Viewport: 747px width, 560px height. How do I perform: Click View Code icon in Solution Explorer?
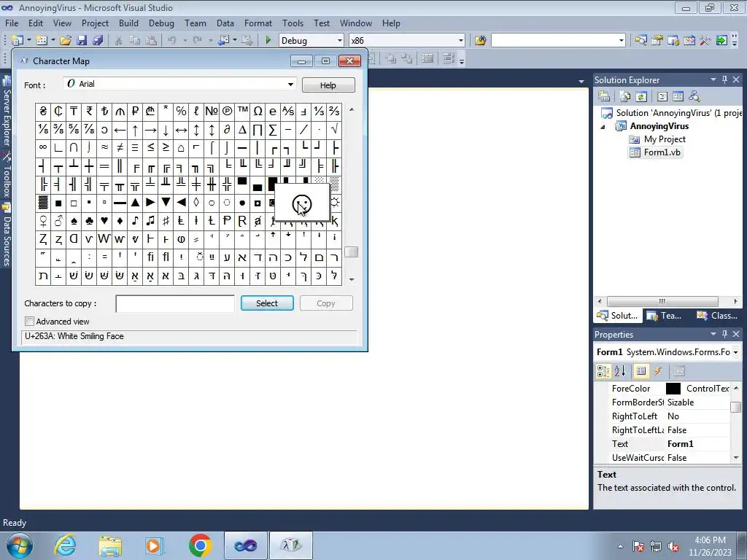(662, 97)
